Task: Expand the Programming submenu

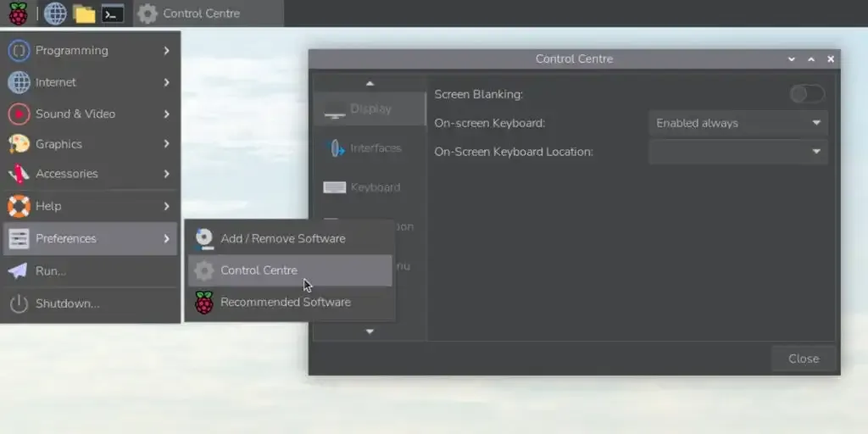Action: coord(90,50)
